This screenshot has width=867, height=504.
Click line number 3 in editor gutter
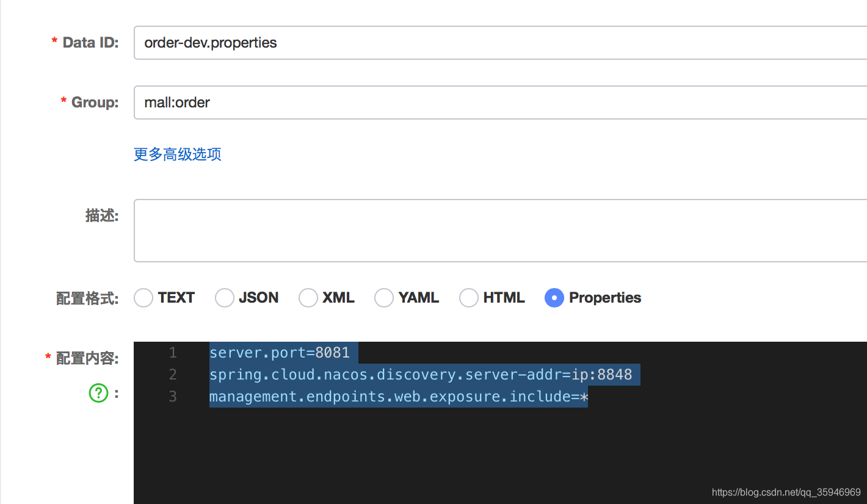[x=173, y=397]
